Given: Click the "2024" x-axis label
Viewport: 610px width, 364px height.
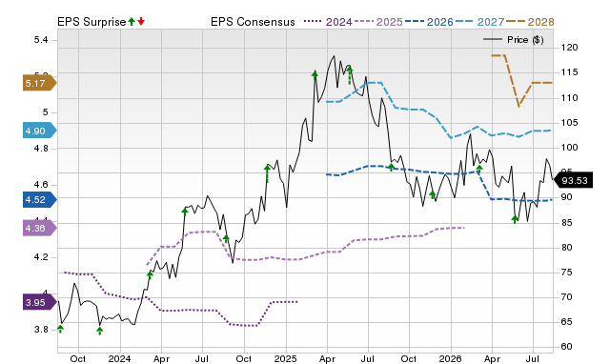Looking at the screenshot, I should click(119, 358).
